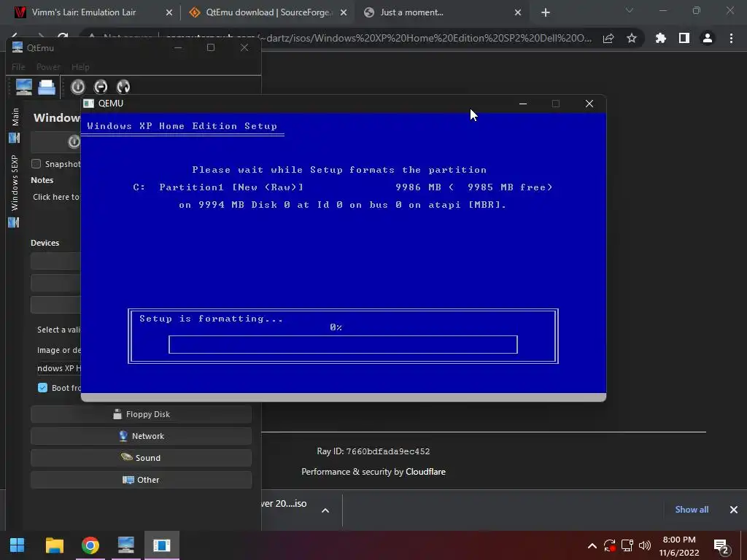Open the Windows Start menu
This screenshot has height=560, width=747.
[x=18, y=545]
